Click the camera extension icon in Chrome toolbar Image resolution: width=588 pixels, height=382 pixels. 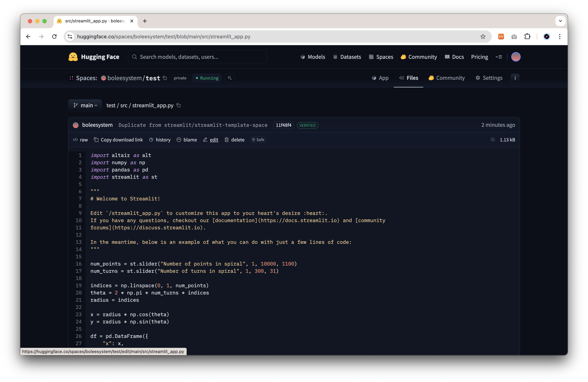click(514, 37)
